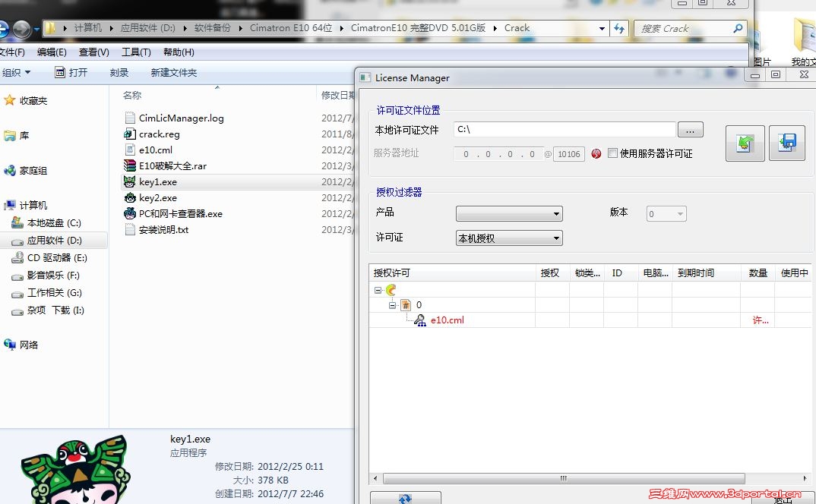
Task: Click the 刻录 burn toolbar button
Action: pos(119,73)
